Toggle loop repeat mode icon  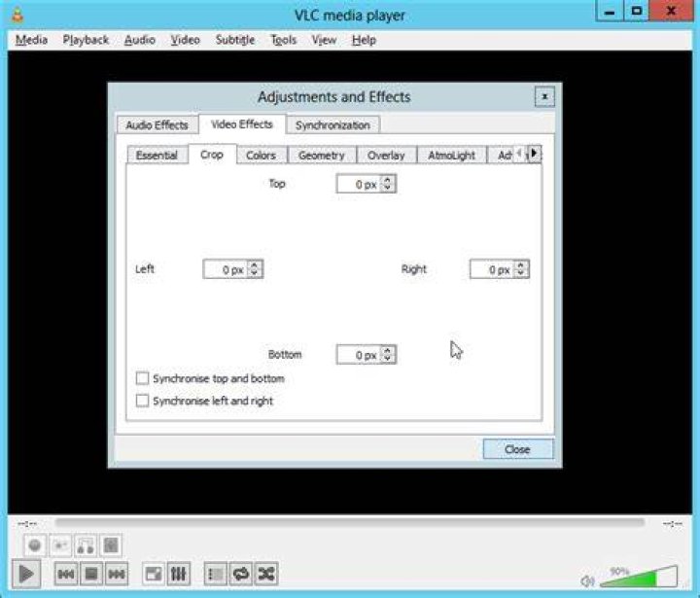coord(241,574)
